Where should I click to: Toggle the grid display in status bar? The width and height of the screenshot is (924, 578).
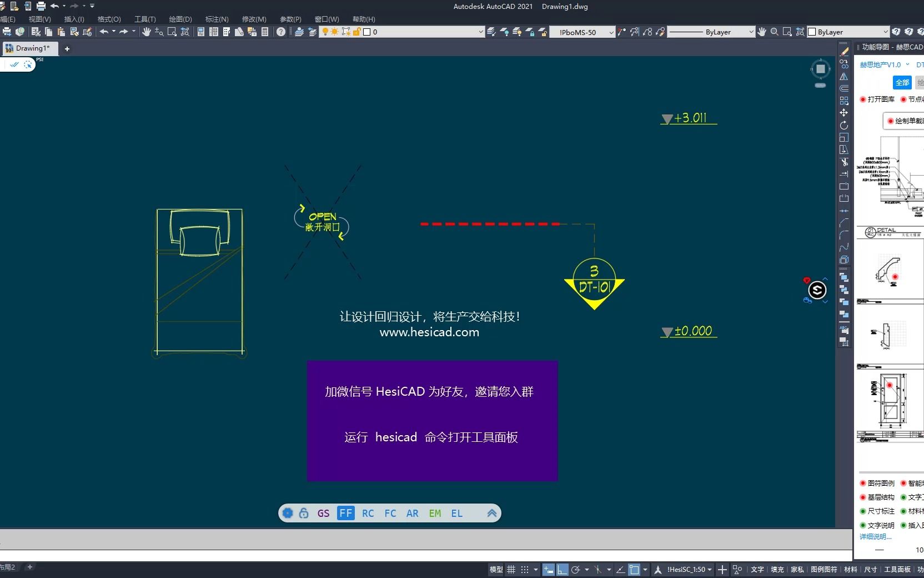coord(511,569)
